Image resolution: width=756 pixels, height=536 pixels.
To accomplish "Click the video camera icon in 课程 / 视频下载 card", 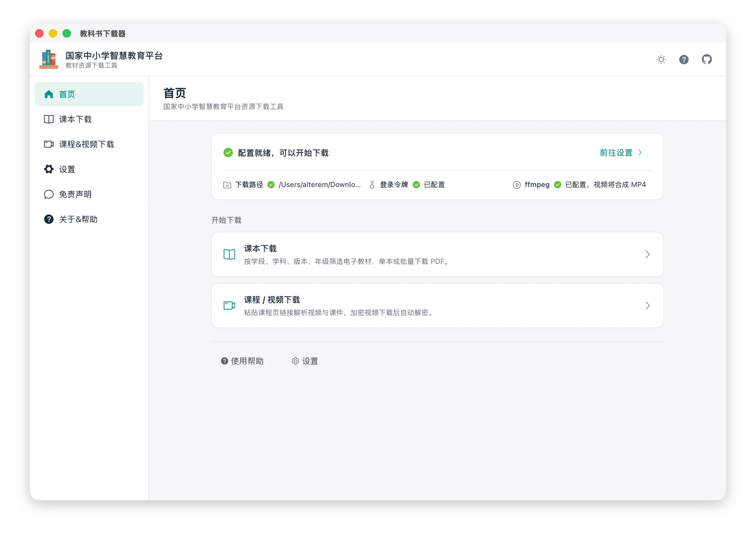I will (229, 306).
